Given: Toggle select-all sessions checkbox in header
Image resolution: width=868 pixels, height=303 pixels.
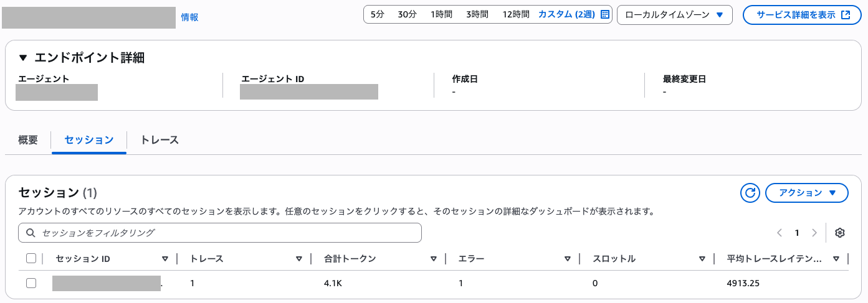Looking at the screenshot, I should click(31, 259).
